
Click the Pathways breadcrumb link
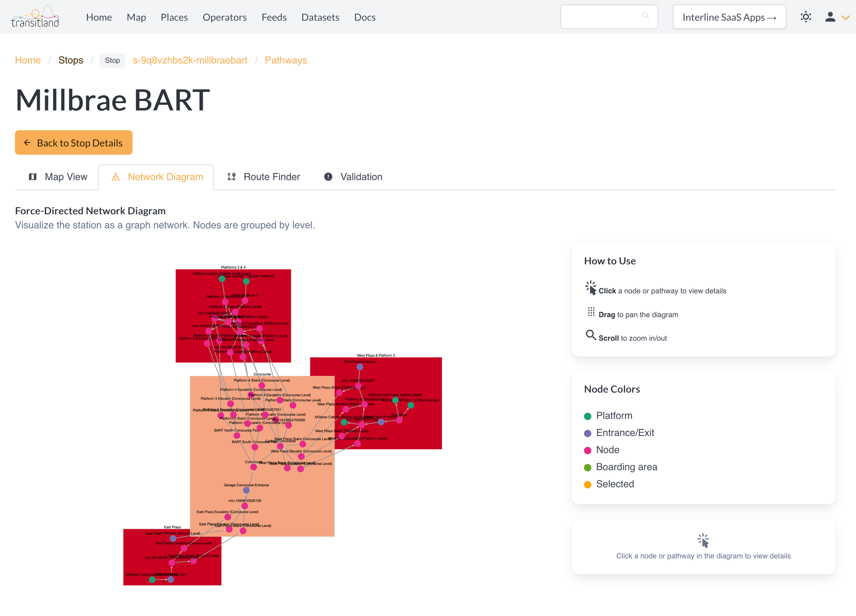(x=285, y=60)
